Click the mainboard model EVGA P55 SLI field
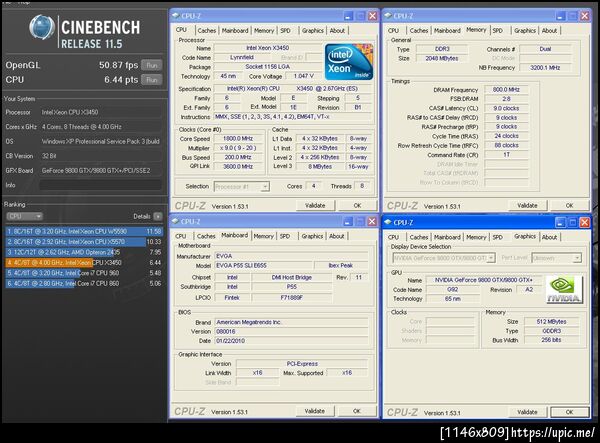Image resolution: width=600 pixels, height=443 pixels. (263, 265)
